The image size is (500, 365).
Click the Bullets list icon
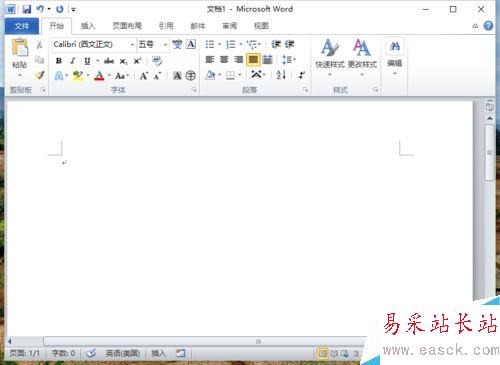(210, 44)
